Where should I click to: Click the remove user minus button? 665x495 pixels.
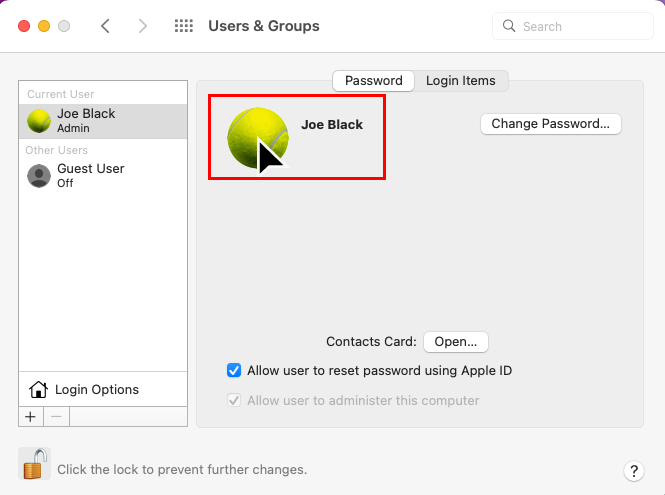tap(56, 416)
